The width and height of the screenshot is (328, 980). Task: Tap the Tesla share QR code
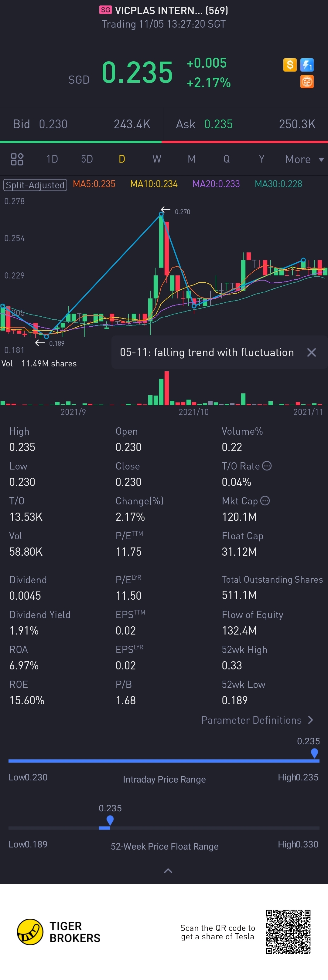click(x=288, y=932)
